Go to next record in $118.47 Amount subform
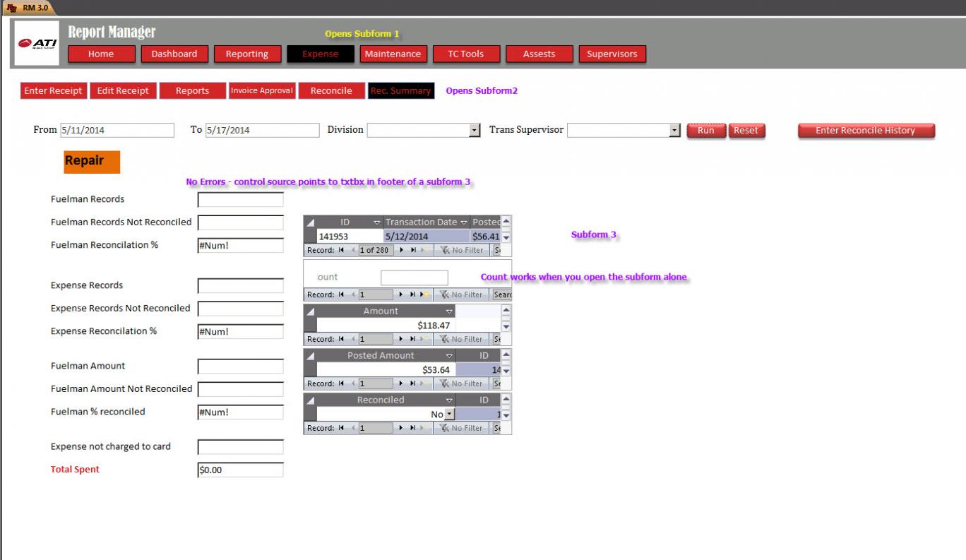 pos(402,339)
